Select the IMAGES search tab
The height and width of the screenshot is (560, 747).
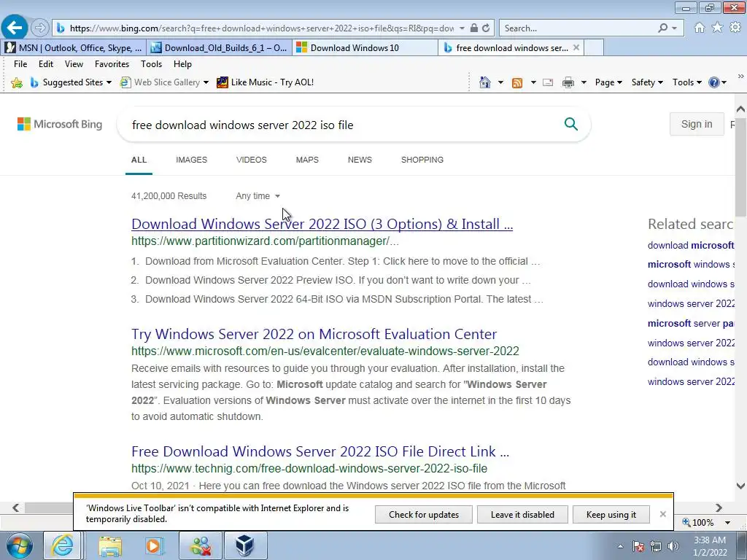point(192,160)
